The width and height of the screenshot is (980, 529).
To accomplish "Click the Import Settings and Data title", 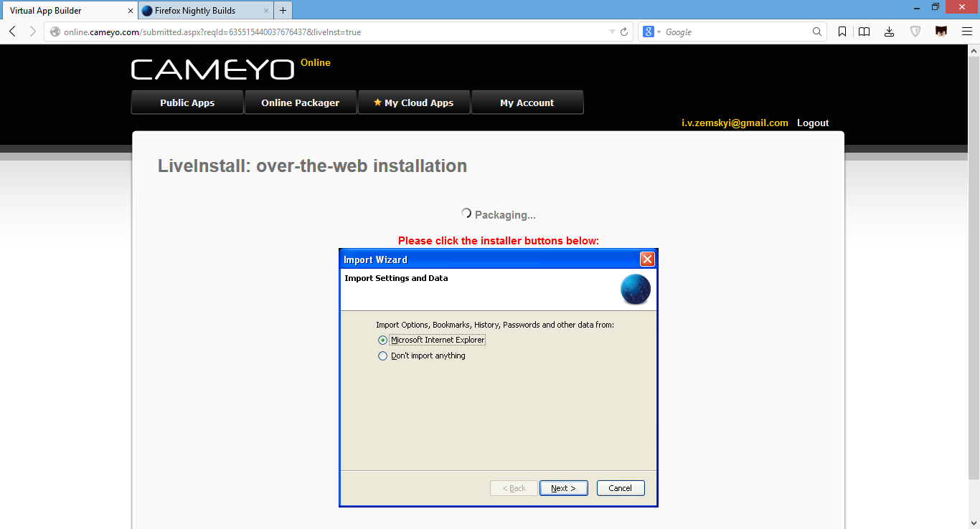I will tap(396, 278).
